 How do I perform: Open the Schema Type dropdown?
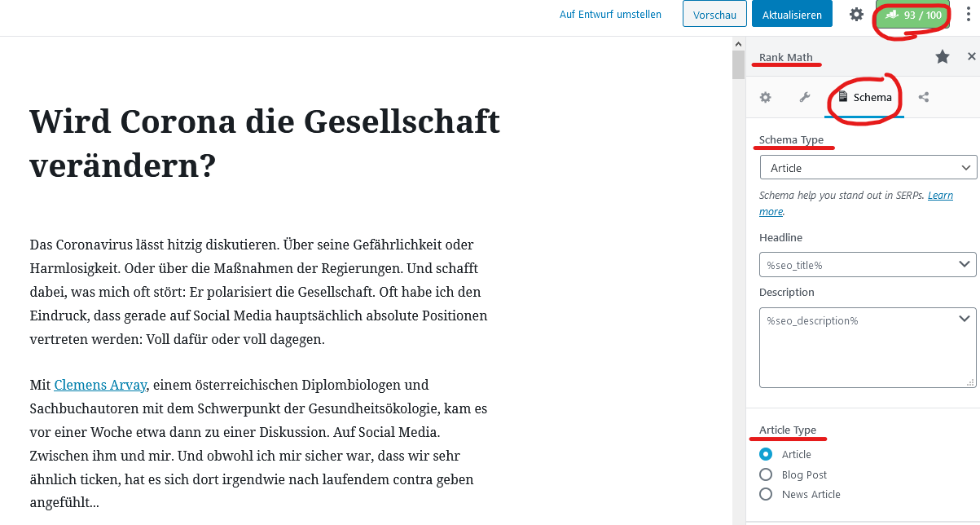pos(868,167)
